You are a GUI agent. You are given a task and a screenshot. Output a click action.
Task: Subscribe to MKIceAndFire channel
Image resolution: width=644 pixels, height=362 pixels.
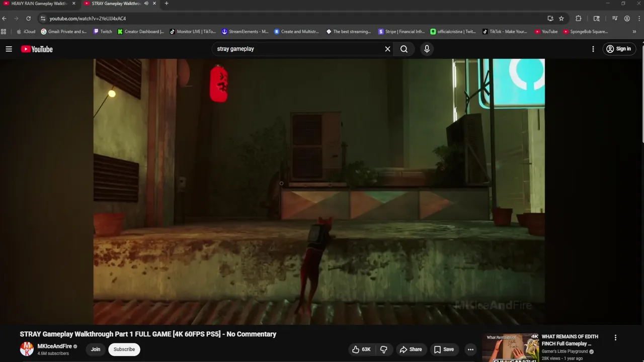pyautogui.click(x=124, y=349)
